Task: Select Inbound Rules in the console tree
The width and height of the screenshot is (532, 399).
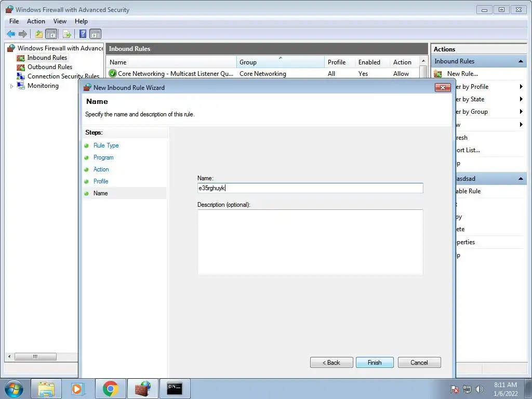Action: 47,58
